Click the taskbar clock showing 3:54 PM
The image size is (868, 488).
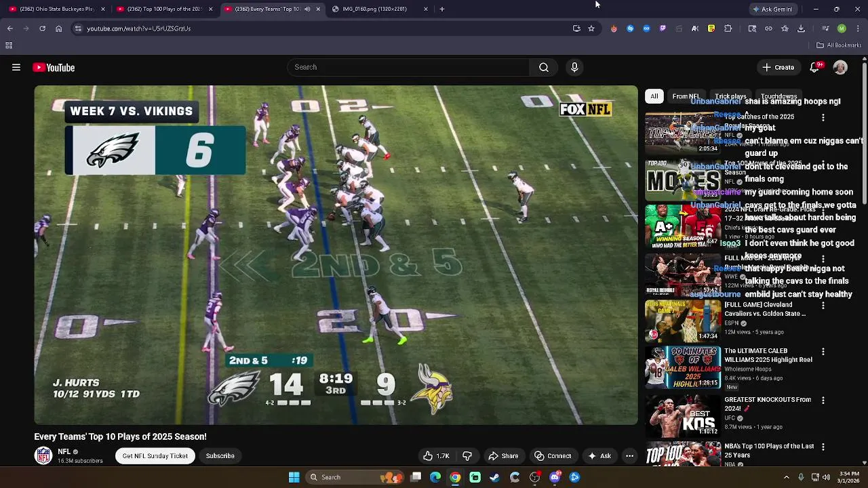point(847,477)
